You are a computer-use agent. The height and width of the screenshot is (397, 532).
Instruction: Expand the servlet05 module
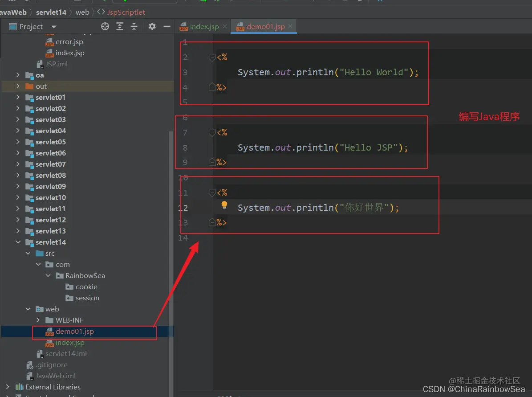[18, 142]
